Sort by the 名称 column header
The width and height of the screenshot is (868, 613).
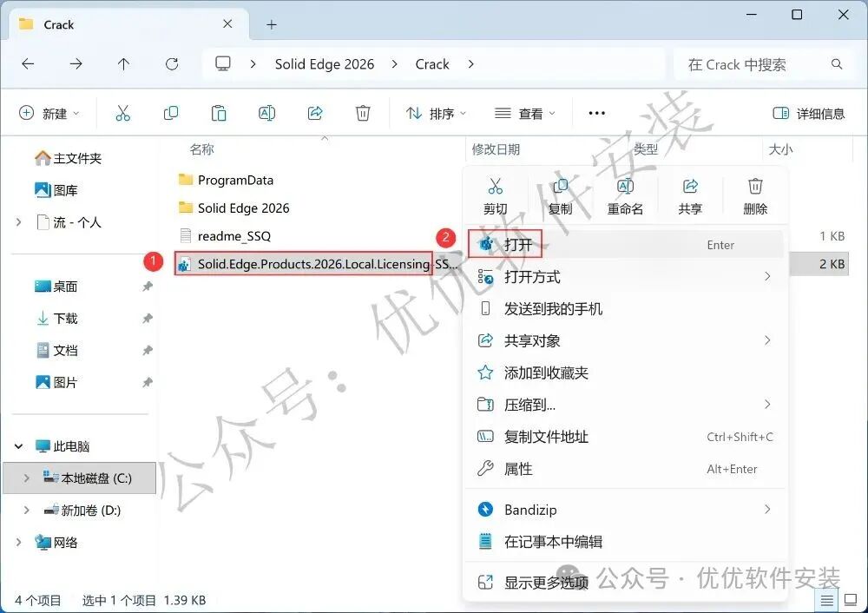201,149
